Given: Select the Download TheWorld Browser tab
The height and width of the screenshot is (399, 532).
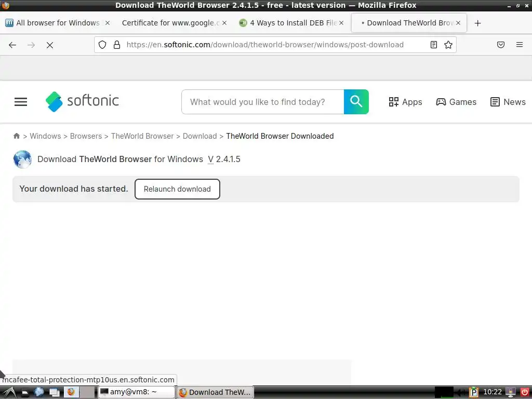Looking at the screenshot, I should click(x=409, y=23).
